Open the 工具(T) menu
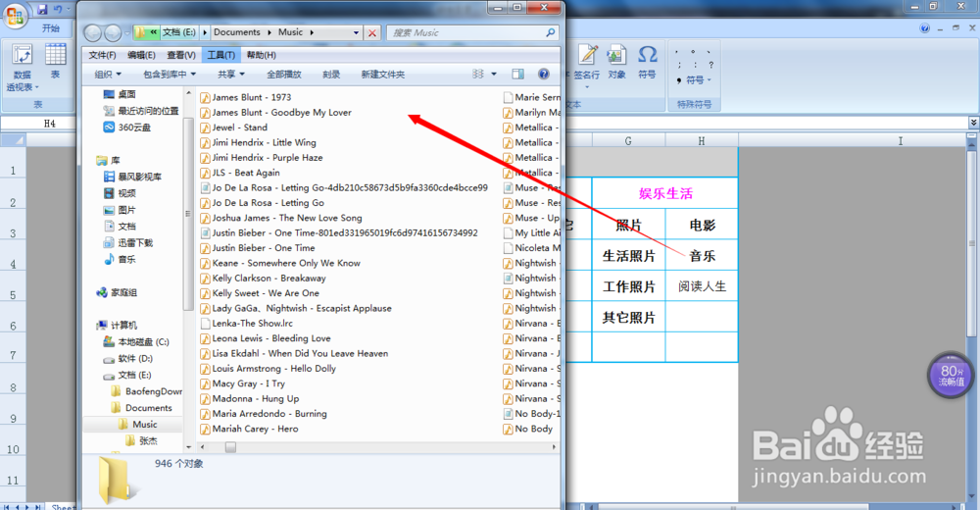980x510 pixels. tap(221, 55)
